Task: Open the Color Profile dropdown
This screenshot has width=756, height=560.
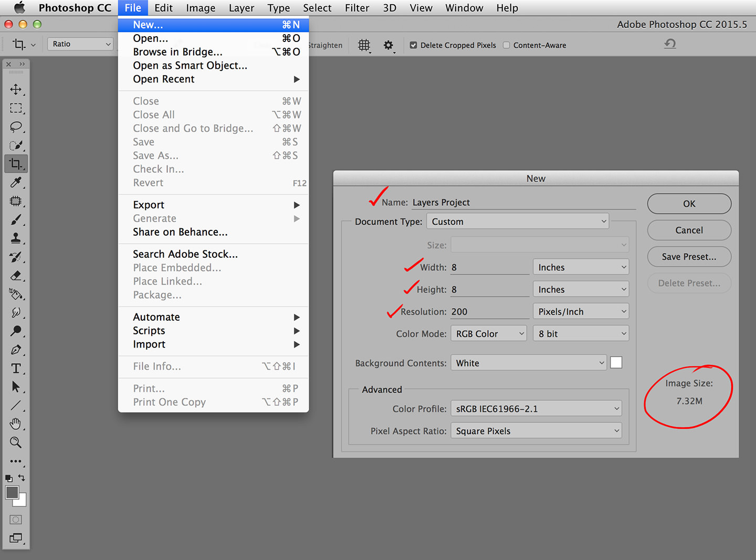Action: (x=537, y=408)
